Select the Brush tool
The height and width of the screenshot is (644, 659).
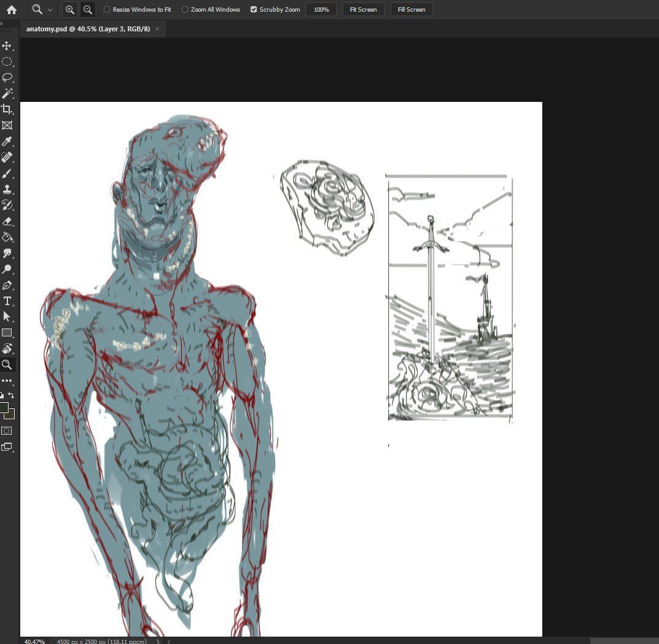[7, 173]
